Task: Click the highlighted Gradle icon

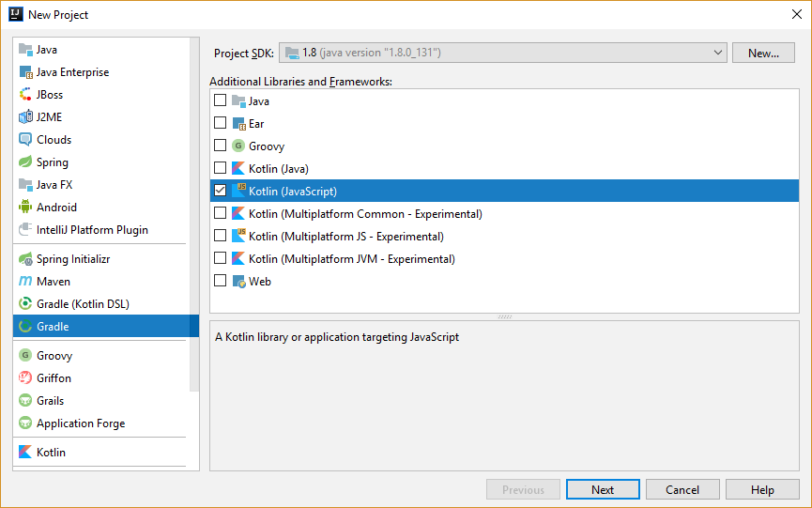Action: click(x=25, y=326)
